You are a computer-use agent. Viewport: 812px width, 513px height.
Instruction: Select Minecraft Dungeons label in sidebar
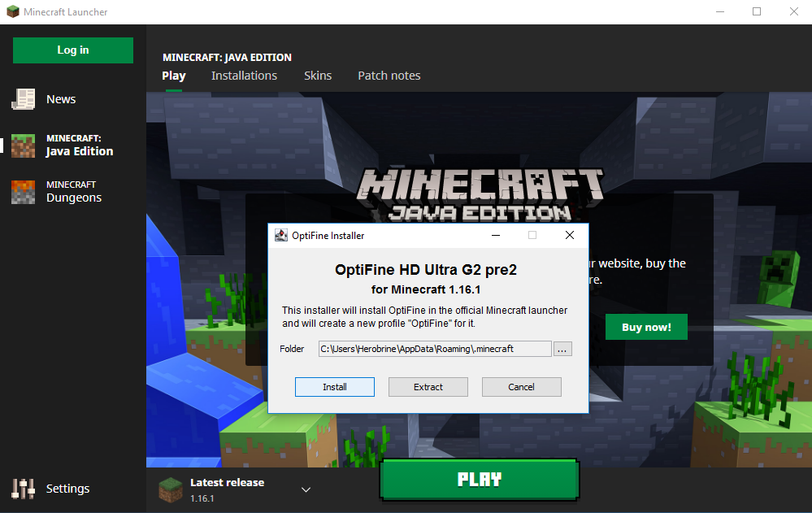74,192
